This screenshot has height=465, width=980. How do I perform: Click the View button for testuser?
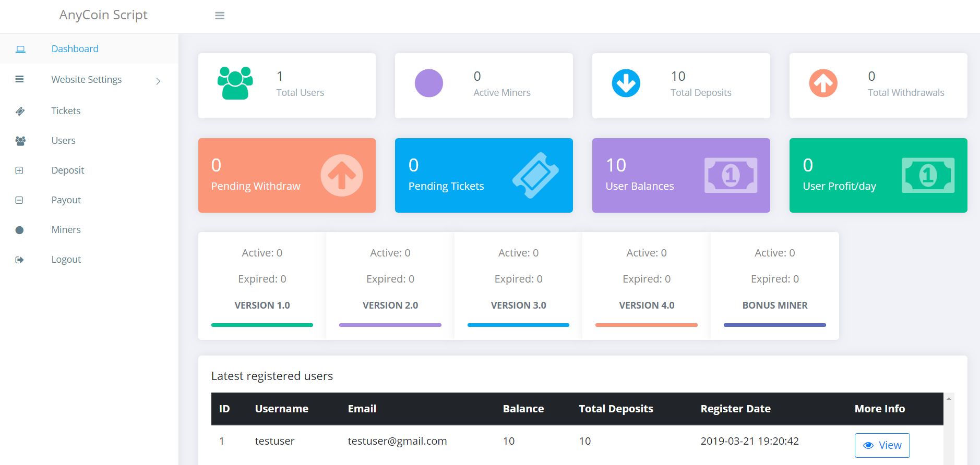882,445
